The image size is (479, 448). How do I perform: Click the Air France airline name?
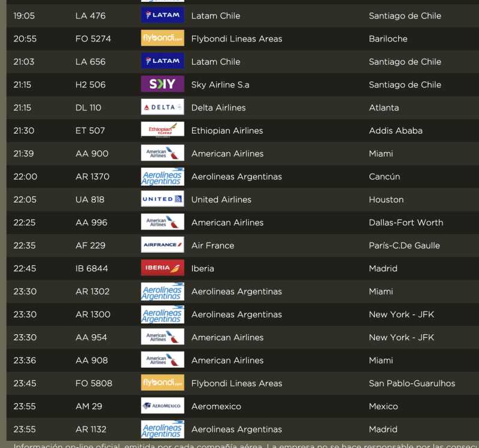213,246
